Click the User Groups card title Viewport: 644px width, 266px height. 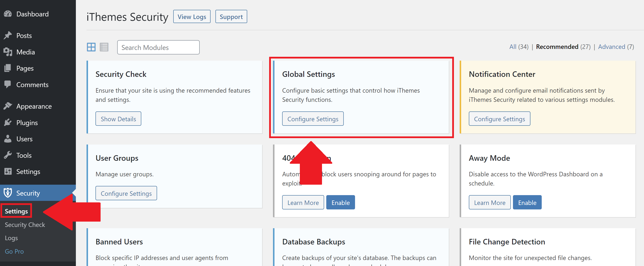(117, 158)
